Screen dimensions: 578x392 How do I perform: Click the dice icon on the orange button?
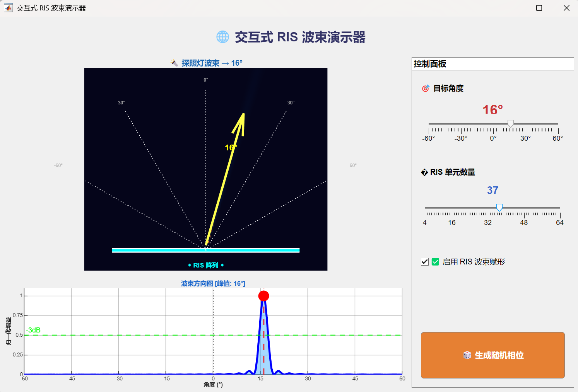467,355
